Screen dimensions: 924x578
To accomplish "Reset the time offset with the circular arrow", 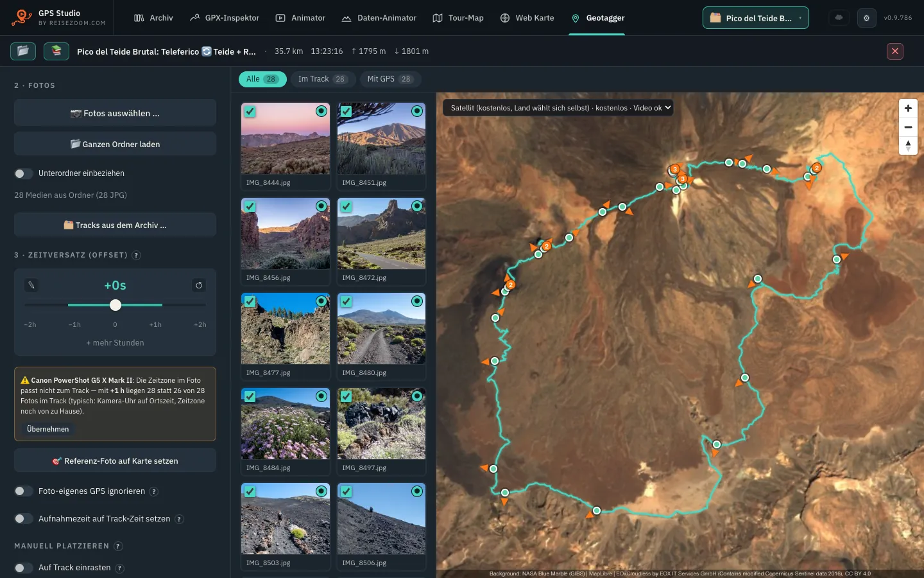I will coord(199,285).
